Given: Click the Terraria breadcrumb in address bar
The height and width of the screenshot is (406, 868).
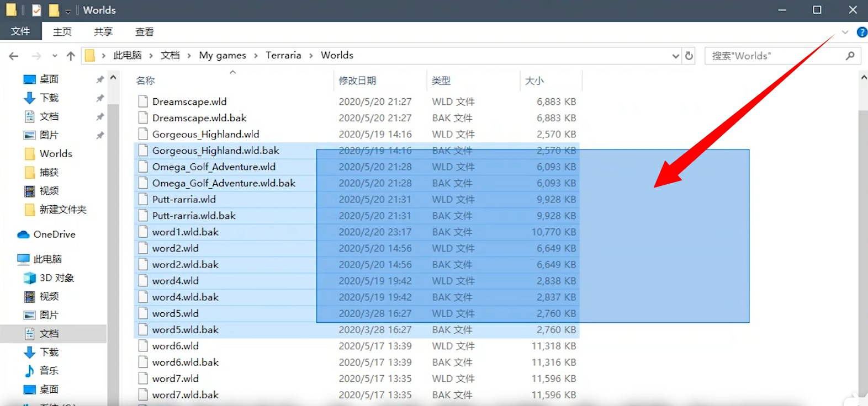Looking at the screenshot, I should coord(283,55).
